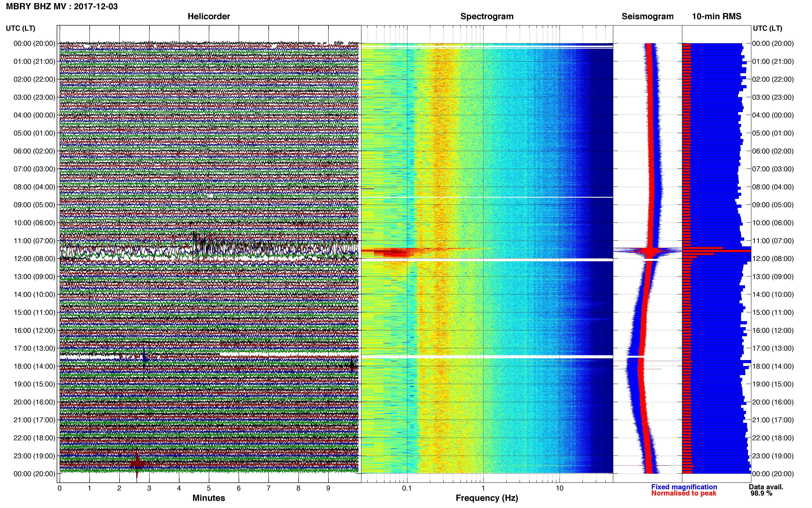
Task: Click the 'Minutes' x-axis label
Action: (x=208, y=498)
